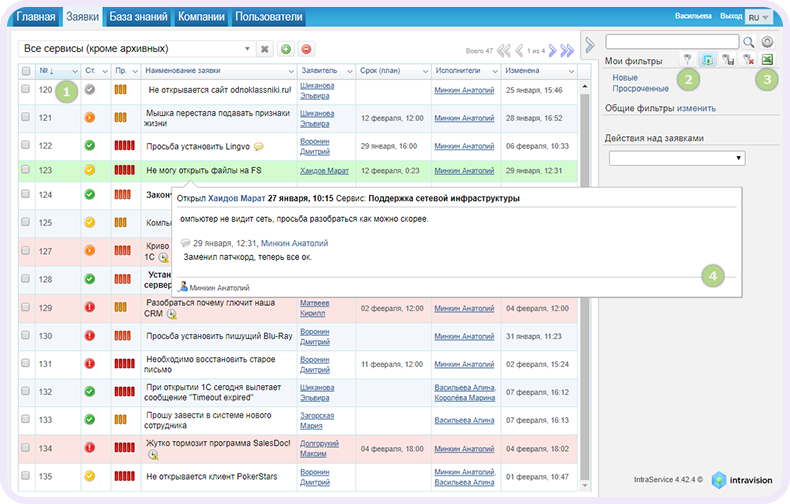
Task: Click the orange status icon of request 121
Action: (90, 117)
